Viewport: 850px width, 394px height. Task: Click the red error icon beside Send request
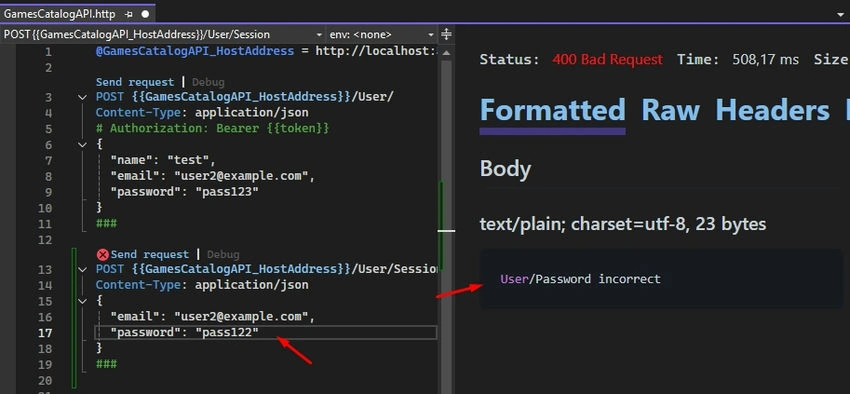pyautogui.click(x=102, y=254)
